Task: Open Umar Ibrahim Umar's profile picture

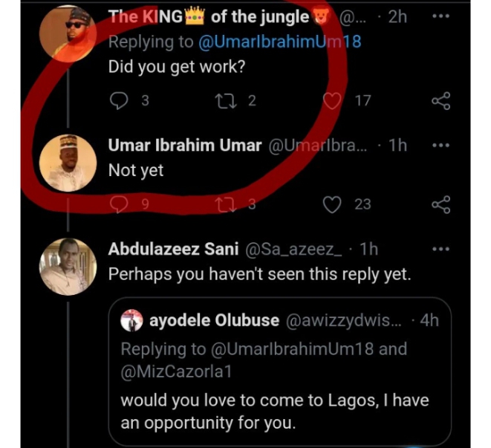Action: [x=66, y=161]
